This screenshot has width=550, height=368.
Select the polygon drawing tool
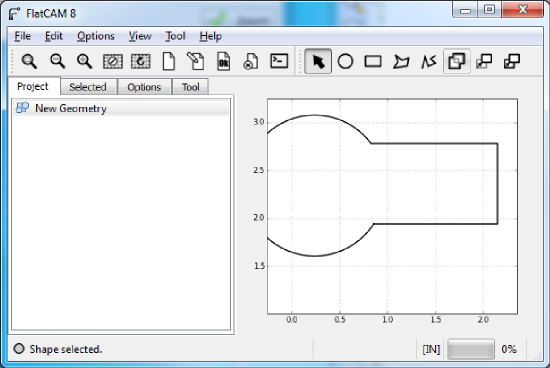(401, 61)
